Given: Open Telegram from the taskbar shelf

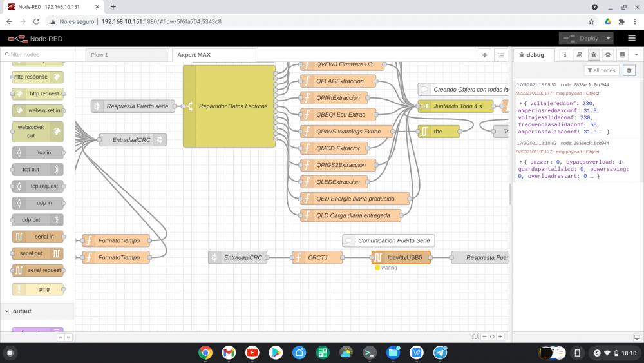Looking at the screenshot, I should point(440,353).
